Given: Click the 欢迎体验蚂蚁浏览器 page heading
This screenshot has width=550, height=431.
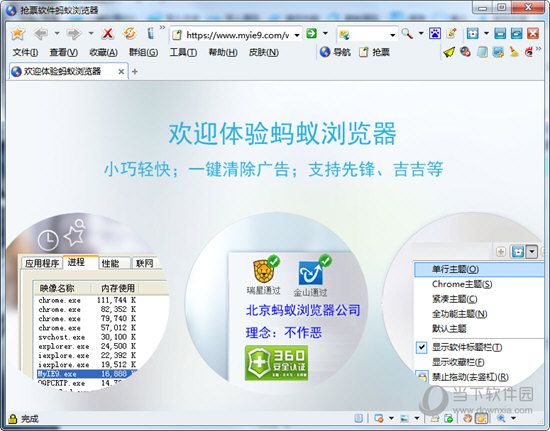Looking at the screenshot, I should (282, 133).
